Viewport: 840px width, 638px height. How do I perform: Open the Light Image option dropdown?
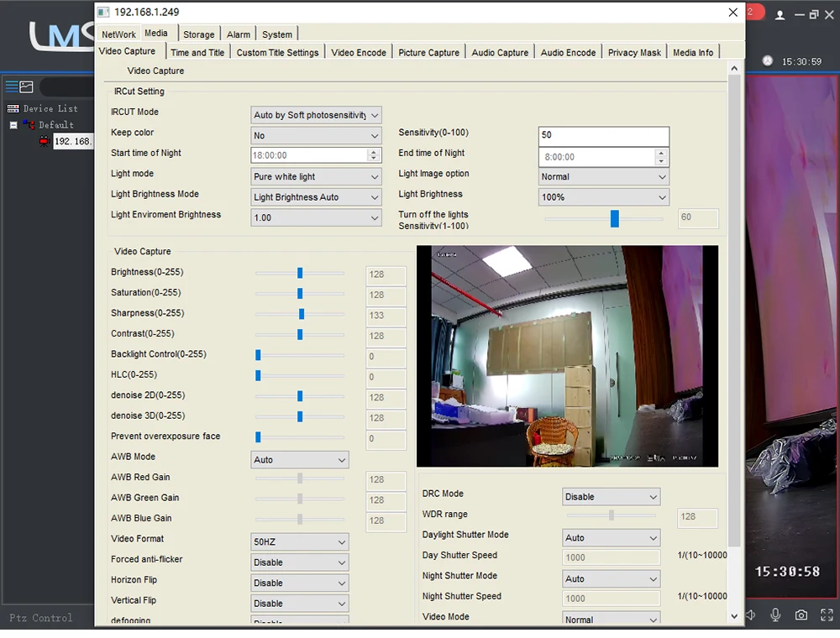click(x=604, y=176)
